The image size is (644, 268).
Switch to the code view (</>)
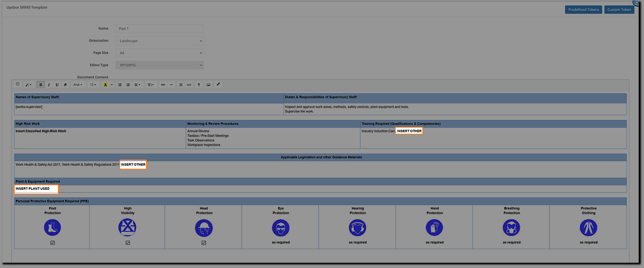pyautogui.click(x=189, y=85)
